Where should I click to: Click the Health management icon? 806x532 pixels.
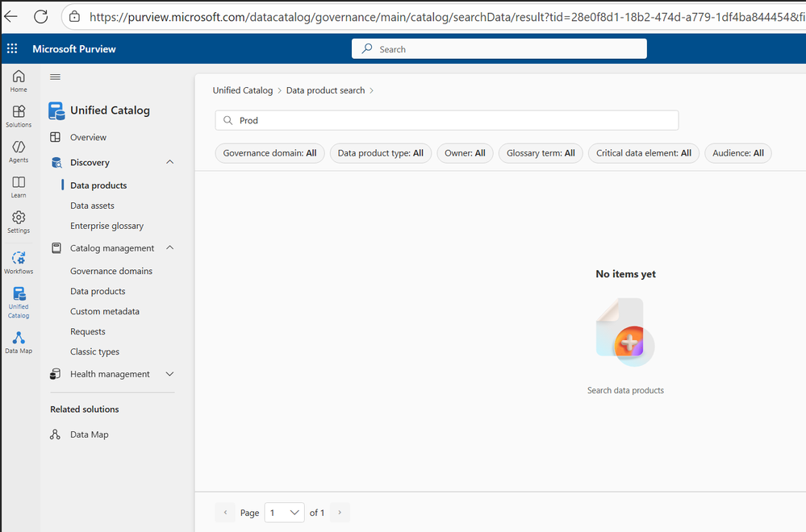[x=56, y=374]
